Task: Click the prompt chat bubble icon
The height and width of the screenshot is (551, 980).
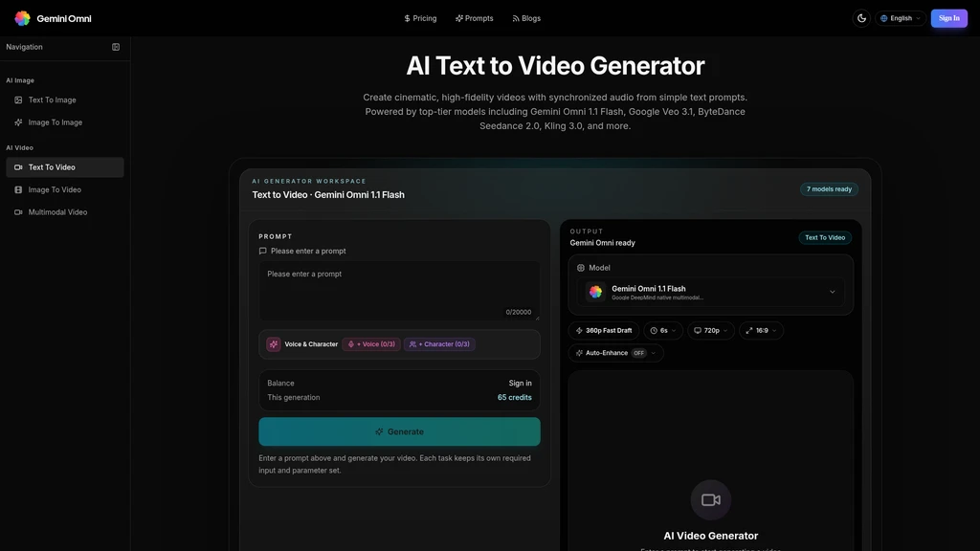Action: 262,252
